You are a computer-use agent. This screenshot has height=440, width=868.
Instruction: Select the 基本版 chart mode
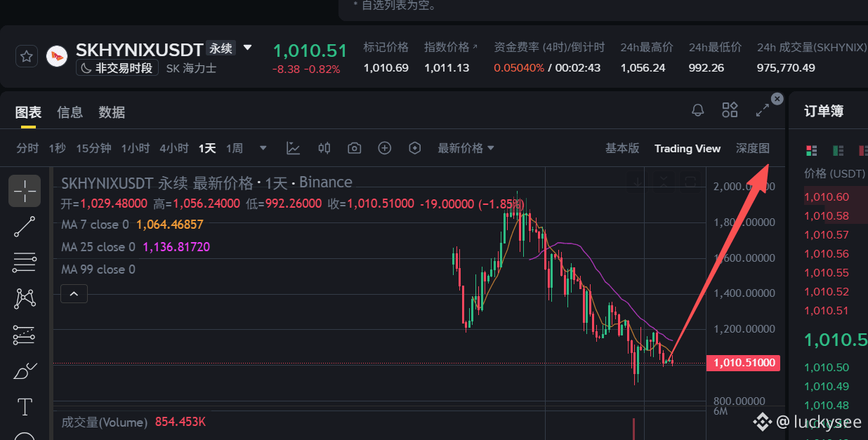(622, 148)
